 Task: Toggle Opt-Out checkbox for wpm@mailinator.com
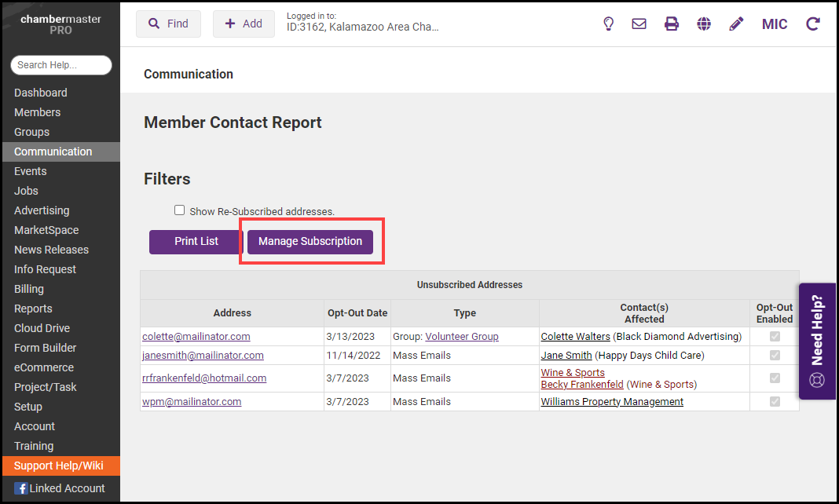tap(775, 401)
